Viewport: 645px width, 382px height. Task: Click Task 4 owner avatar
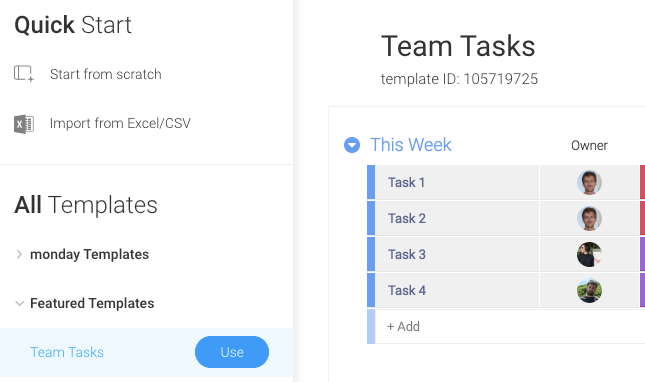[589, 290]
